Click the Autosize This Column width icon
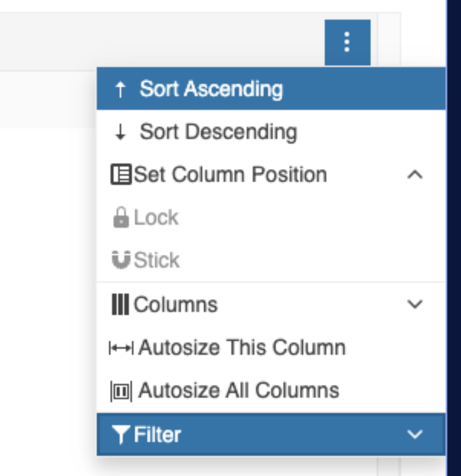461x476 pixels. [121, 348]
